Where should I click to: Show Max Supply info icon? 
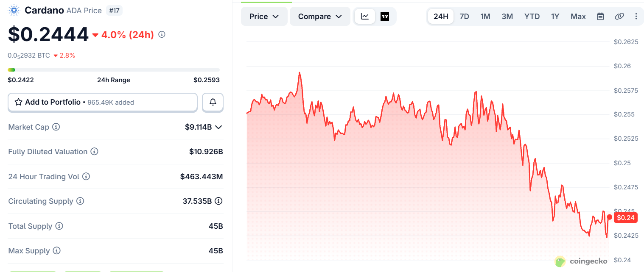pyautogui.click(x=56, y=251)
